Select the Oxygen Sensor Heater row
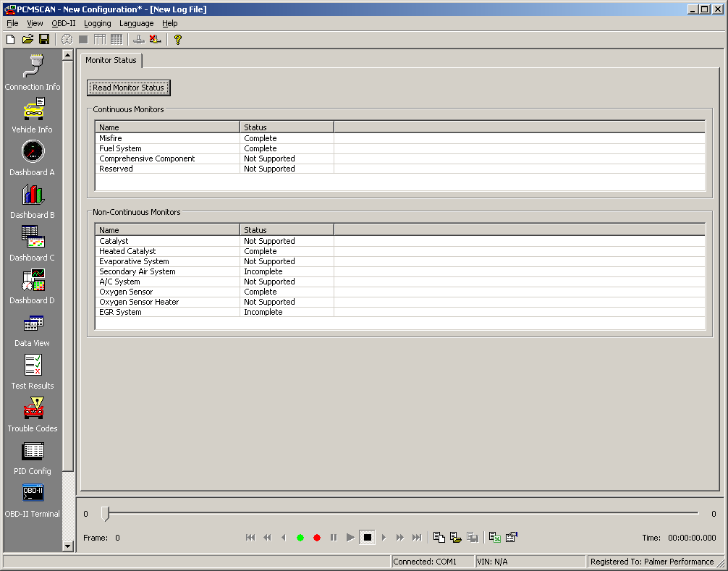This screenshot has height=571, width=728. [x=400, y=302]
